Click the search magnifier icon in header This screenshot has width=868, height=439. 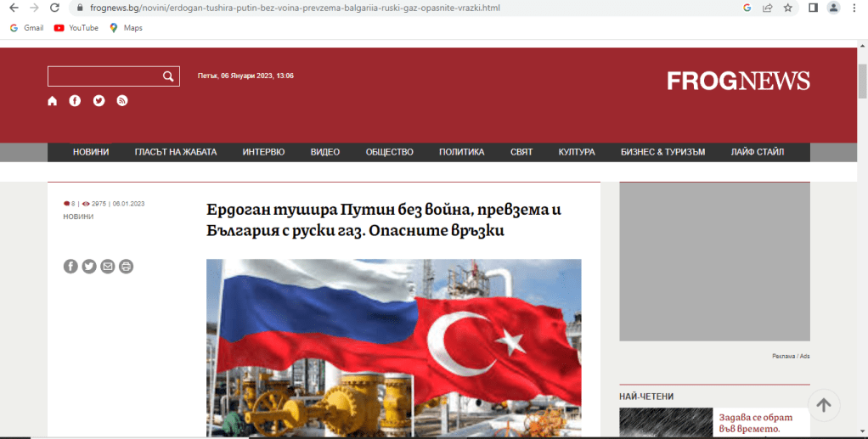(168, 76)
